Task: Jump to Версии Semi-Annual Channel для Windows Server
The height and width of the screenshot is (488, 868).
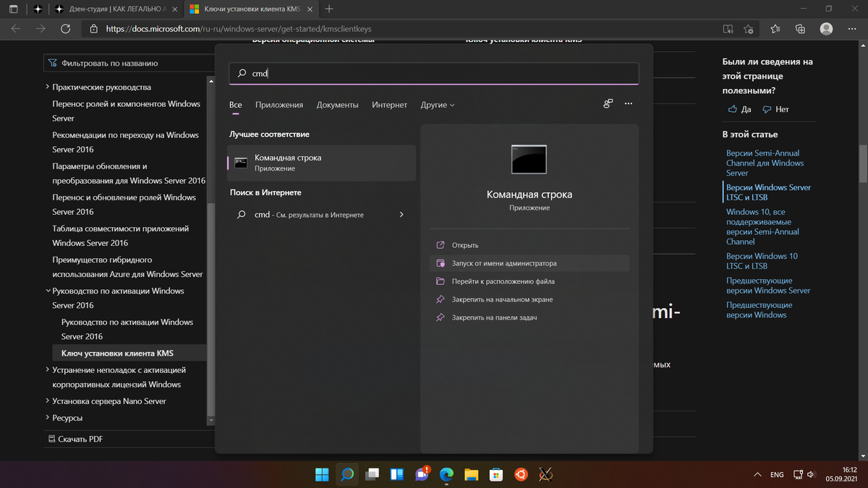Action: coord(765,163)
